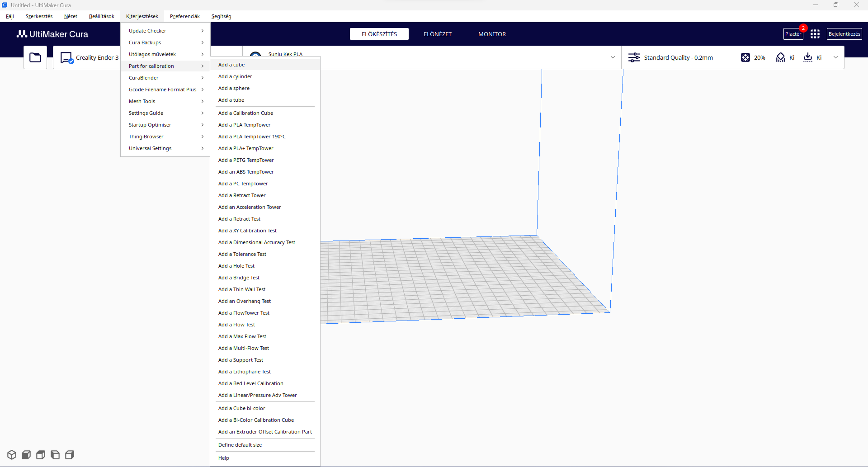
Task: Open the Preferenciák menu
Action: tap(185, 16)
